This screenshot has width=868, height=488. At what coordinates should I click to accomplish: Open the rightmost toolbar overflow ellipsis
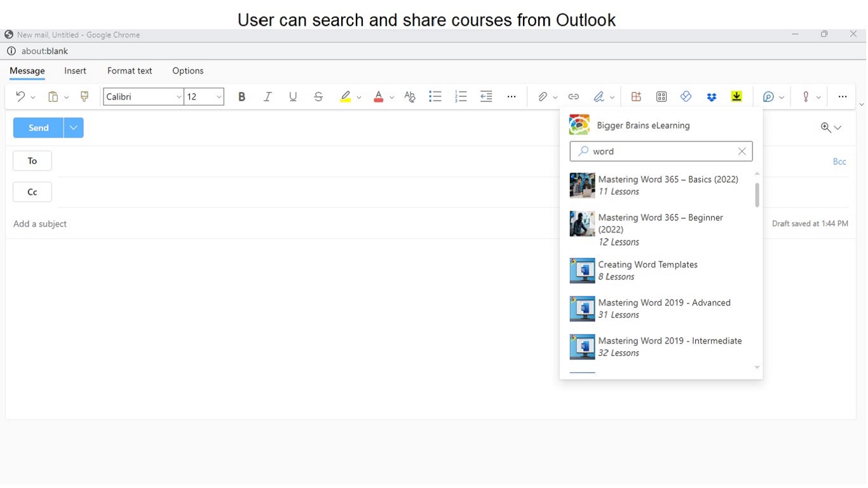(x=843, y=97)
